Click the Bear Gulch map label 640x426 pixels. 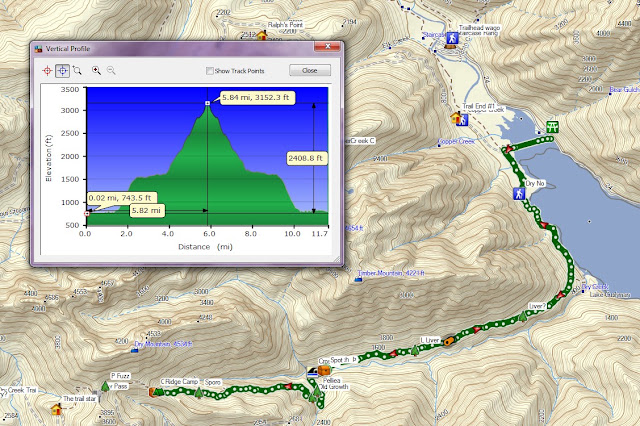[624, 89]
